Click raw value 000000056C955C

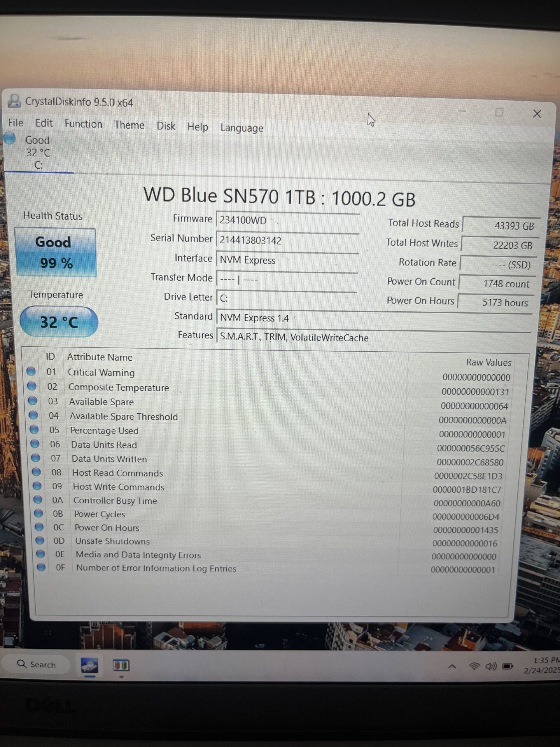click(470, 448)
